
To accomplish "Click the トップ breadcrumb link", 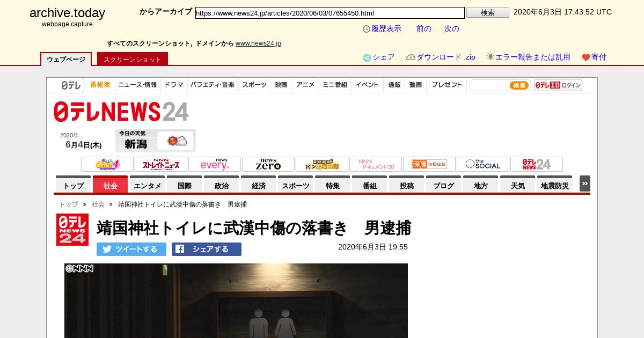I will (69, 204).
